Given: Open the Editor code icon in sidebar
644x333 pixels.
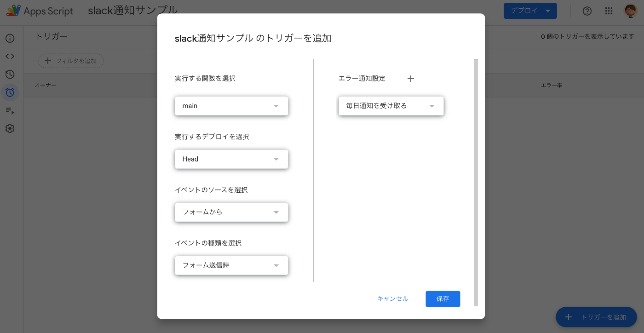Looking at the screenshot, I should [x=10, y=56].
